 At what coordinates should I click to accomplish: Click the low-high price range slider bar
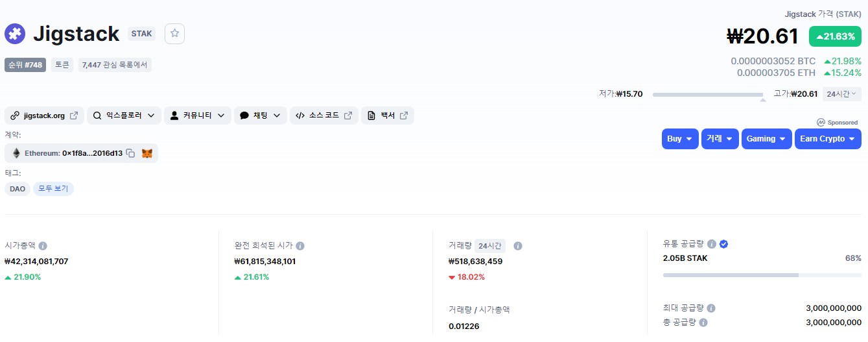click(708, 95)
